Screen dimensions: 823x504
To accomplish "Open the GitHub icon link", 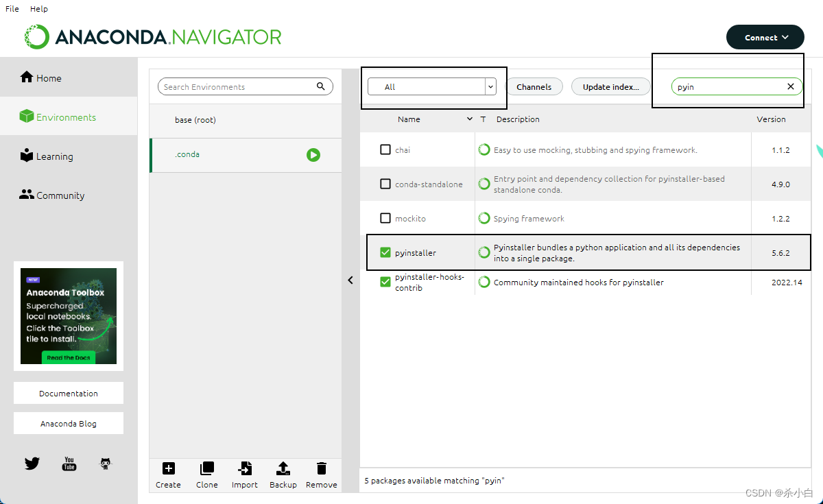I will [105, 464].
